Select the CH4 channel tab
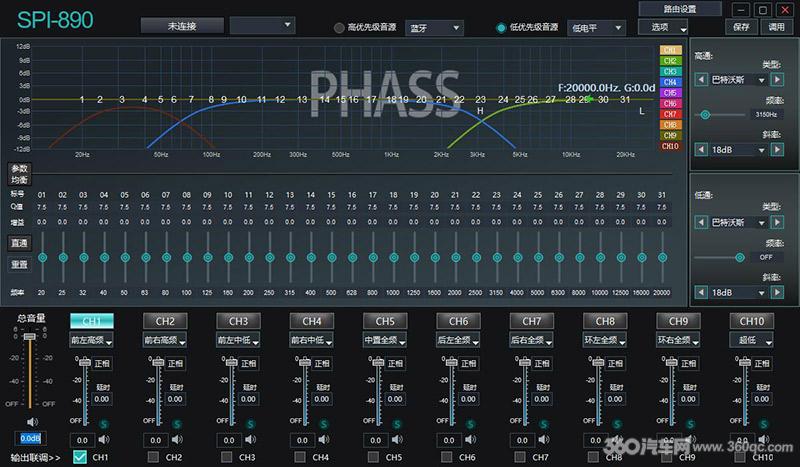The height and width of the screenshot is (467, 800). (312, 321)
